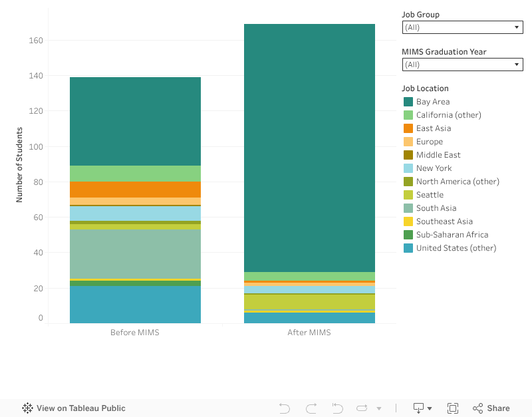The width and height of the screenshot is (532, 417).
Task: Select South Asia legend entry
Action: point(436,208)
